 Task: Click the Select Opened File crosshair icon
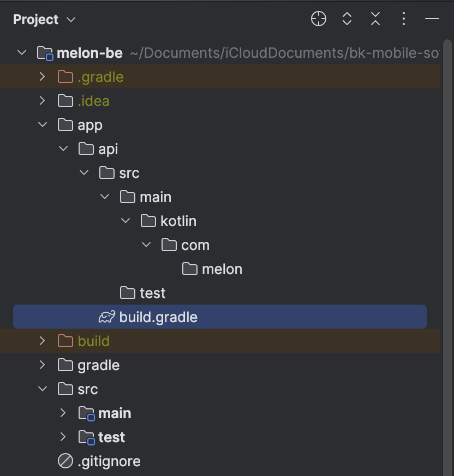[319, 19]
